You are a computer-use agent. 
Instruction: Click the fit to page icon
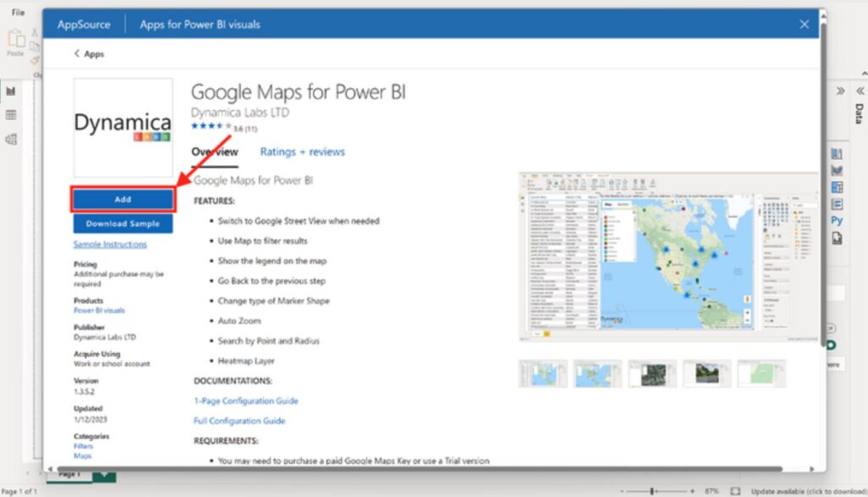(735, 491)
